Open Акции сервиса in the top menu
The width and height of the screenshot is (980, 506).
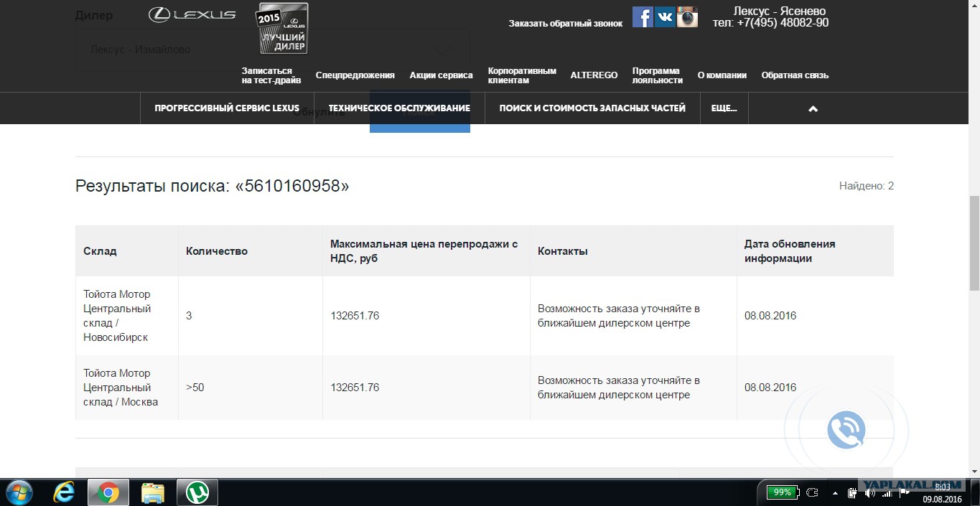(442, 75)
